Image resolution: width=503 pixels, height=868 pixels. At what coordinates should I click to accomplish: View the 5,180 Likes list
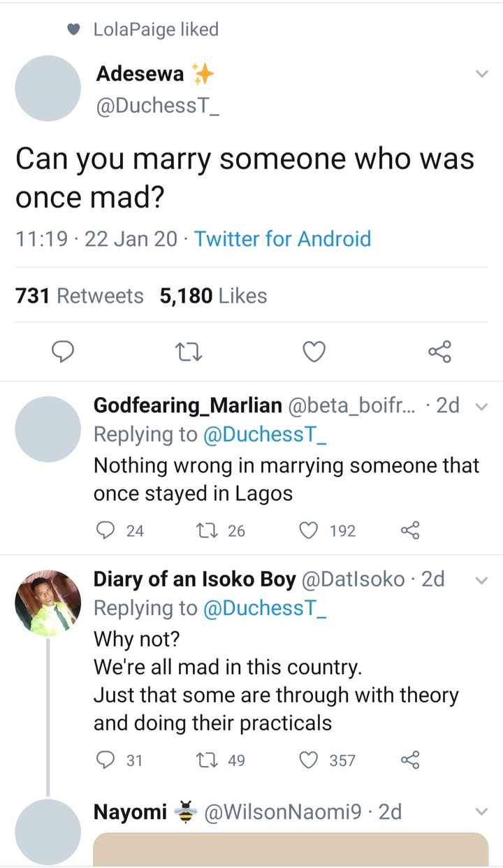(213, 296)
